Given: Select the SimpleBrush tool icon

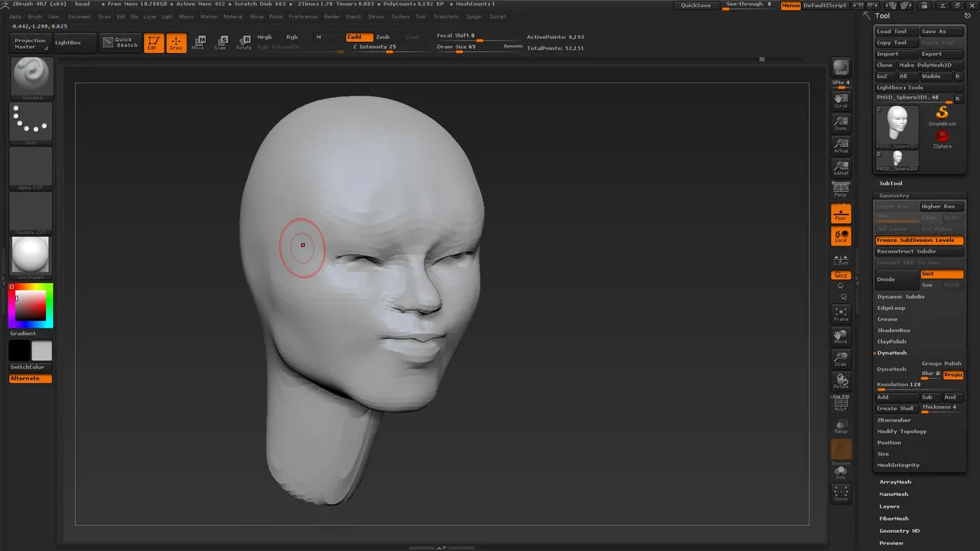Looking at the screenshot, I should [942, 116].
